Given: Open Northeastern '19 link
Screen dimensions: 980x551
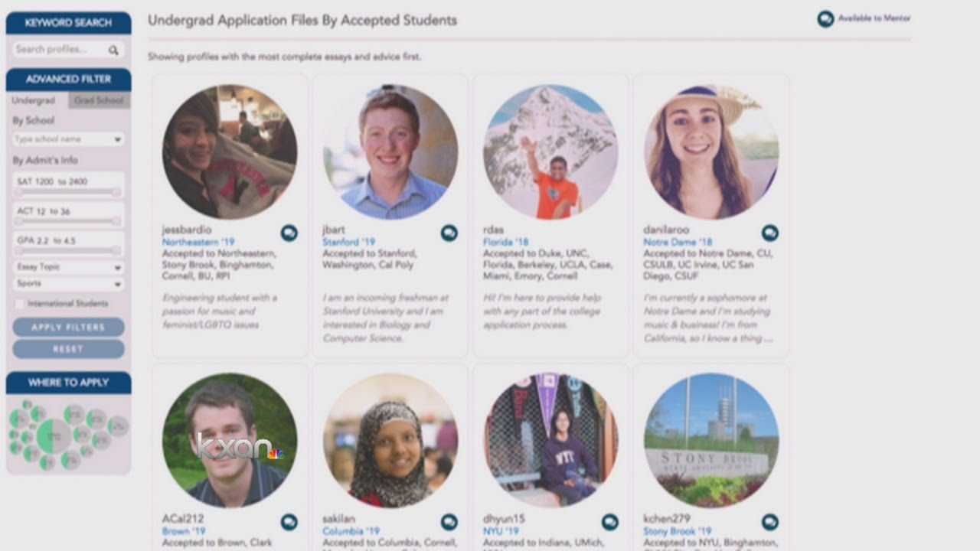Looking at the screenshot, I should pos(198,242).
